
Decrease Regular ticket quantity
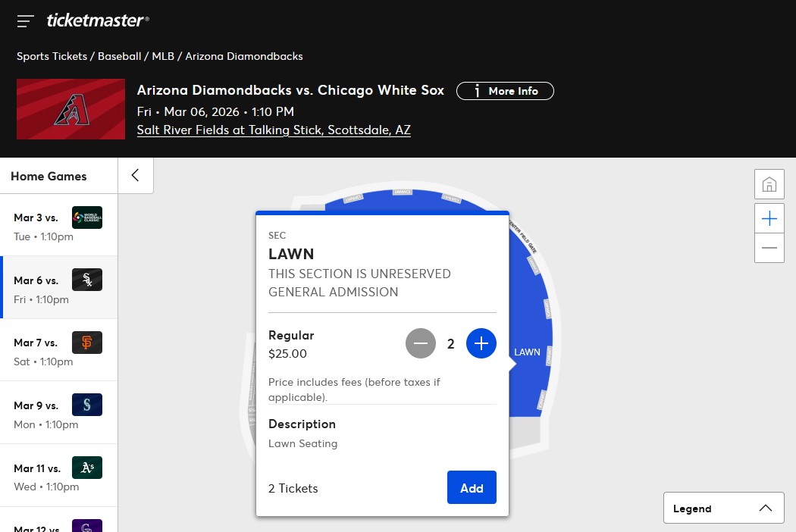point(421,343)
